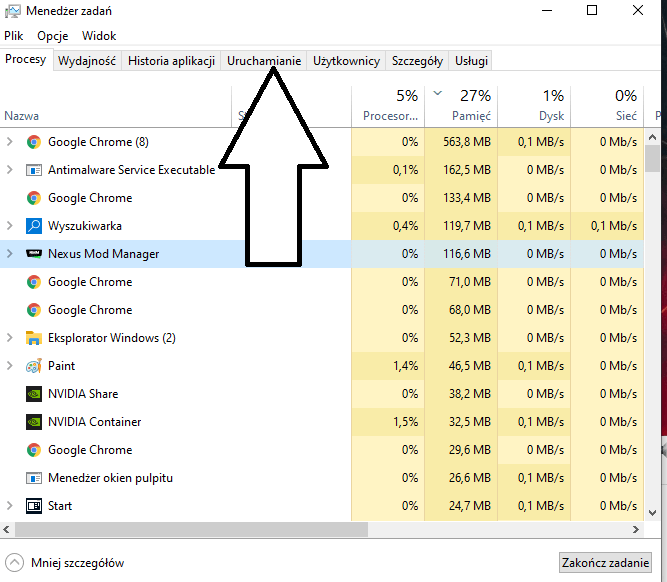The image size is (667, 582).
Task: Click the Wyszukiwarka magnifier icon
Action: [34, 226]
